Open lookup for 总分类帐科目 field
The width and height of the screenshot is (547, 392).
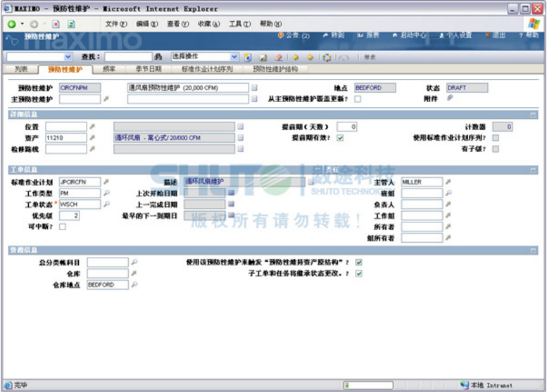pyautogui.click(x=134, y=262)
